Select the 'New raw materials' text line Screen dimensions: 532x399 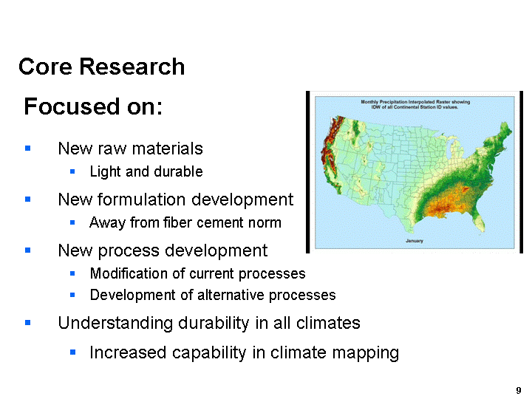[x=130, y=149]
